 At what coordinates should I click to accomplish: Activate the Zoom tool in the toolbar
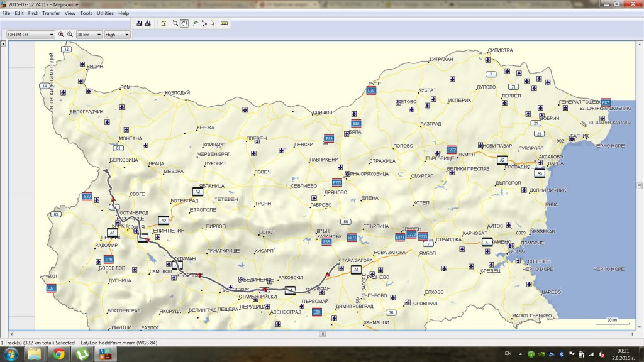(x=175, y=23)
